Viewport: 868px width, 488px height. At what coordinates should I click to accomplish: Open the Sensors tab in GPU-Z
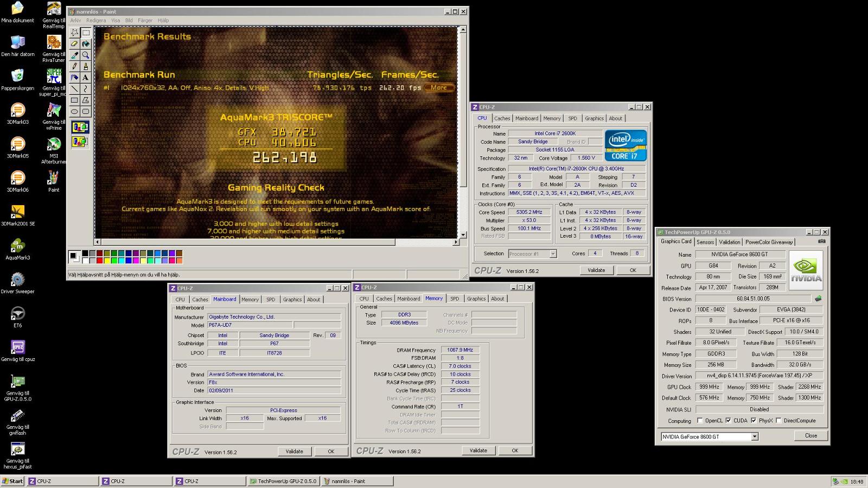pyautogui.click(x=705, y=242)
